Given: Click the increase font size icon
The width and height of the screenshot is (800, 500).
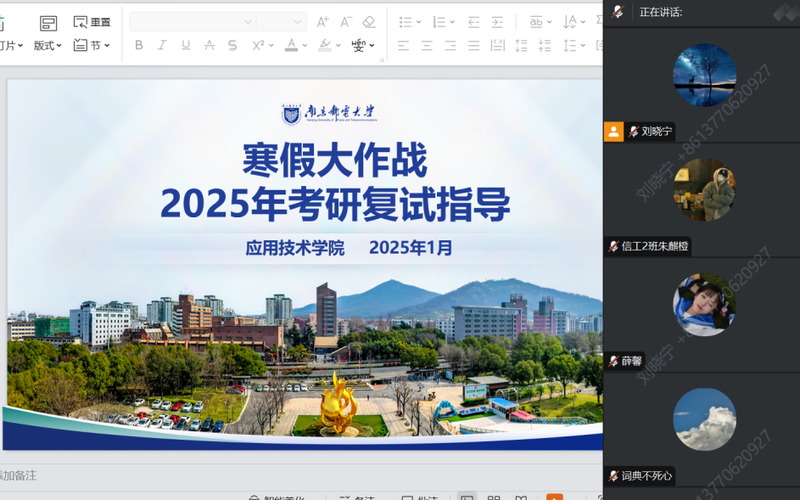Looking at the screenshot, I should (322, 21).
